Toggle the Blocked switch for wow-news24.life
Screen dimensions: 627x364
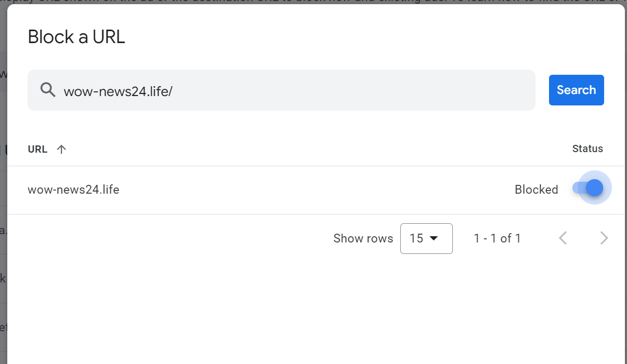[x=590, y=188]
